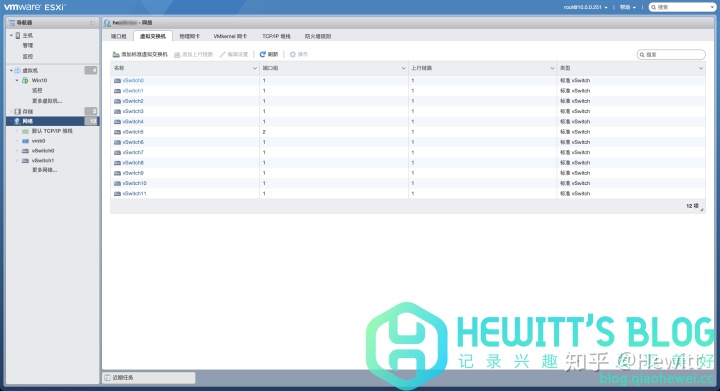Click the Refresh (刷新) button

(269, 54)
